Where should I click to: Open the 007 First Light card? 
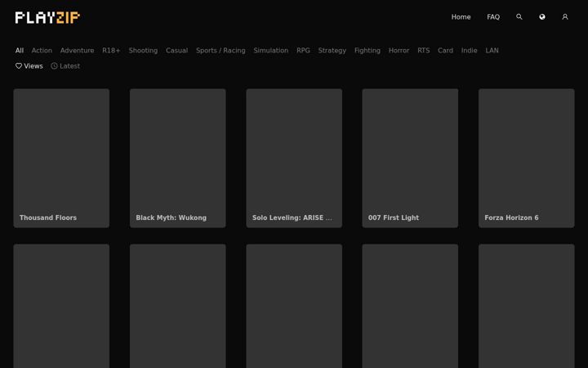410,158
